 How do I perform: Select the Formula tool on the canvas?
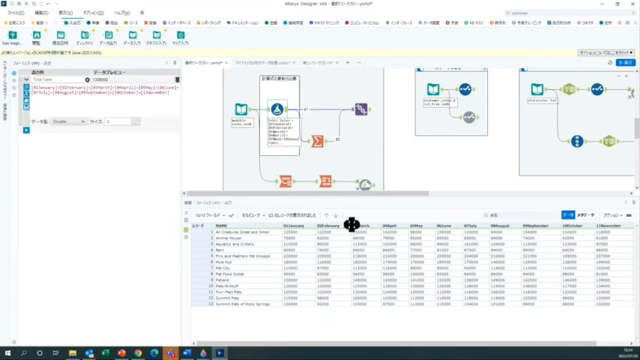coord(277,109)
